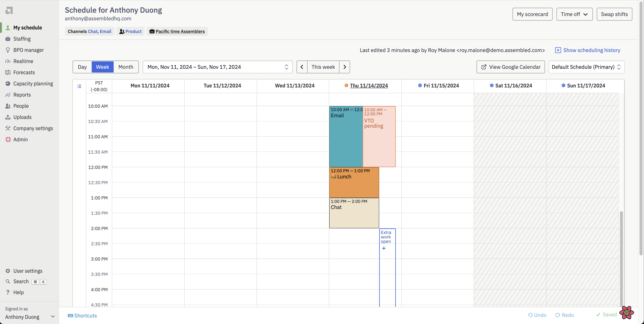Image resolution: width=644 pixels, height=324 pixels.
Task: Open the React Query devtools flower icon
Action: (626, 313)
